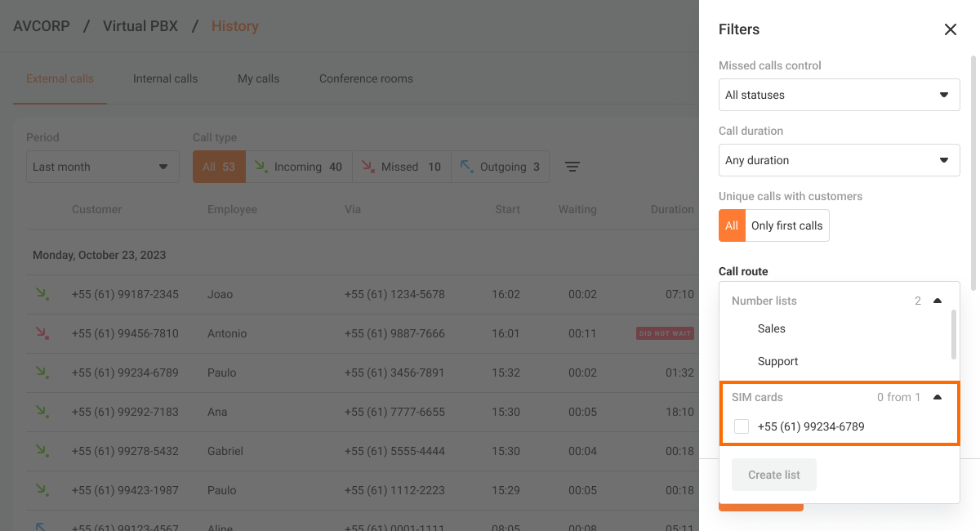Click customer number +55 (61) 99292-7183

click(125, 412)
